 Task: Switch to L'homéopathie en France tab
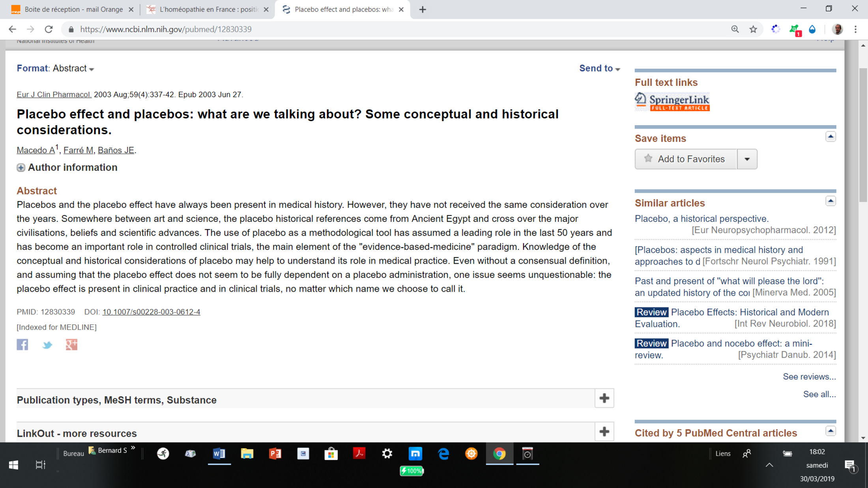pyautogui.click(x=208, y=9)
